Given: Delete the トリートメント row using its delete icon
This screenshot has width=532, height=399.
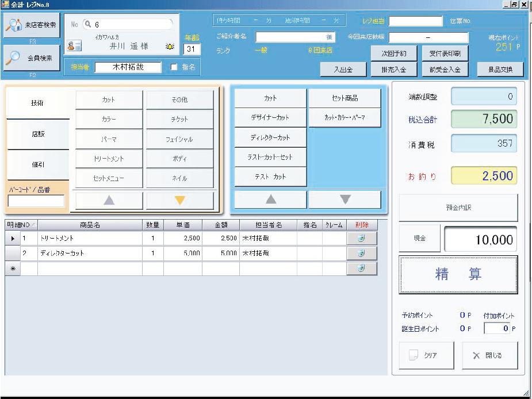Looking at the screenshot, I should 362,238.
